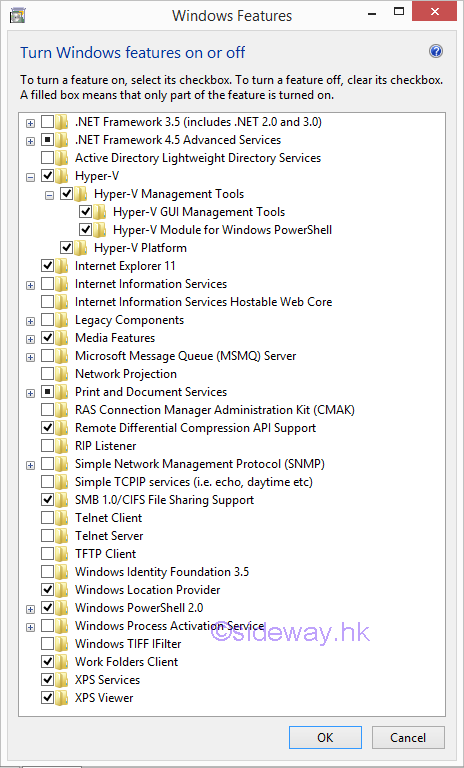Click the Cancel button
The width and height of the screenshot is (464, 768).
(x=408, y=737)
